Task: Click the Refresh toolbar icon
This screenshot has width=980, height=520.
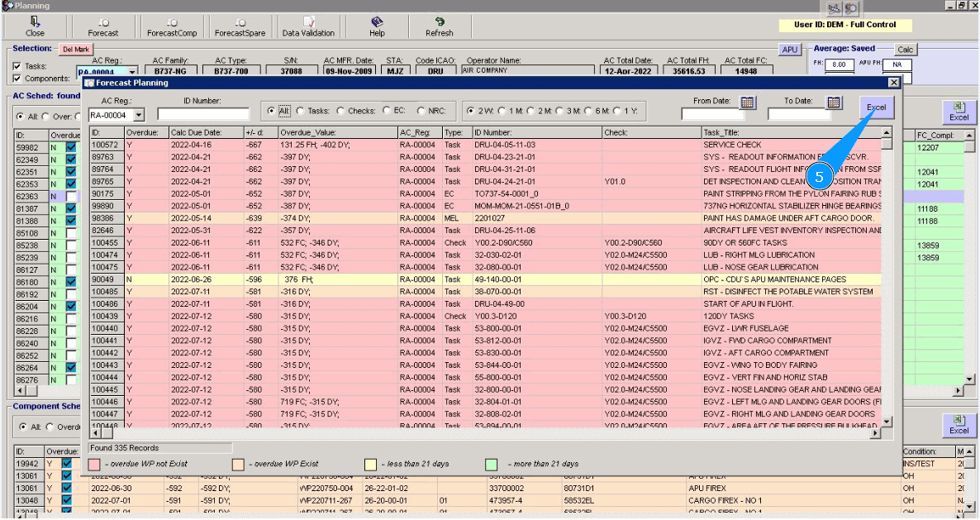Action: pyautogui.click(x=440, y=27)
